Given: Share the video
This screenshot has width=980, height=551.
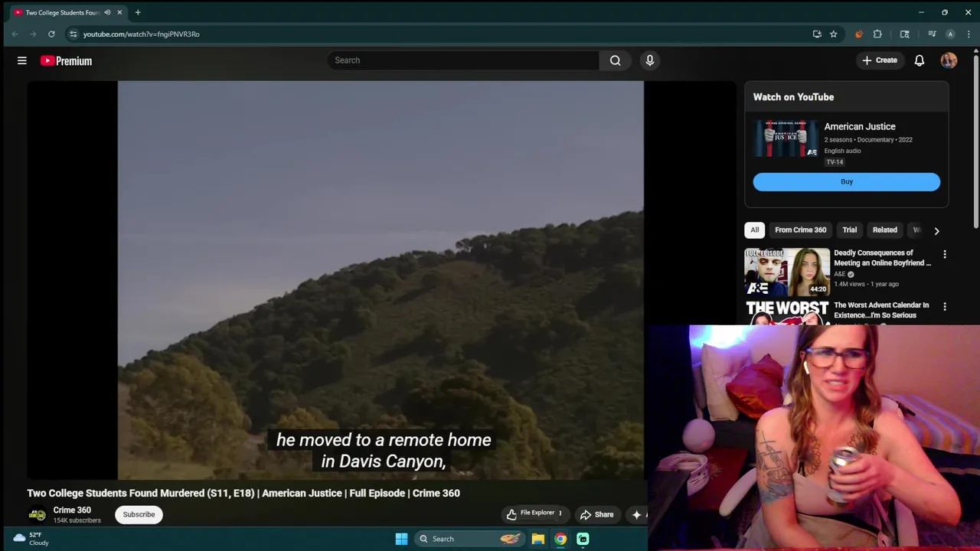Looking at the screenshot, I should click(596, 514).
